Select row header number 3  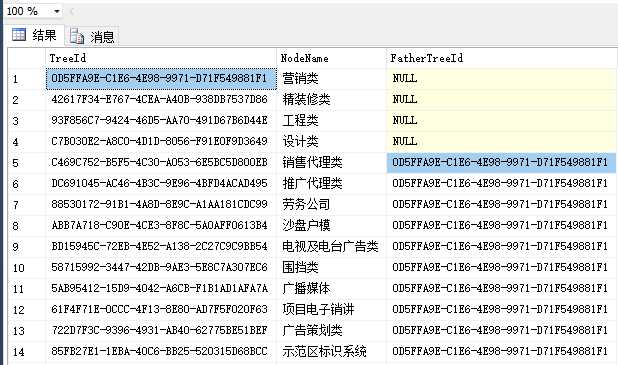click(x=26, y=121)
